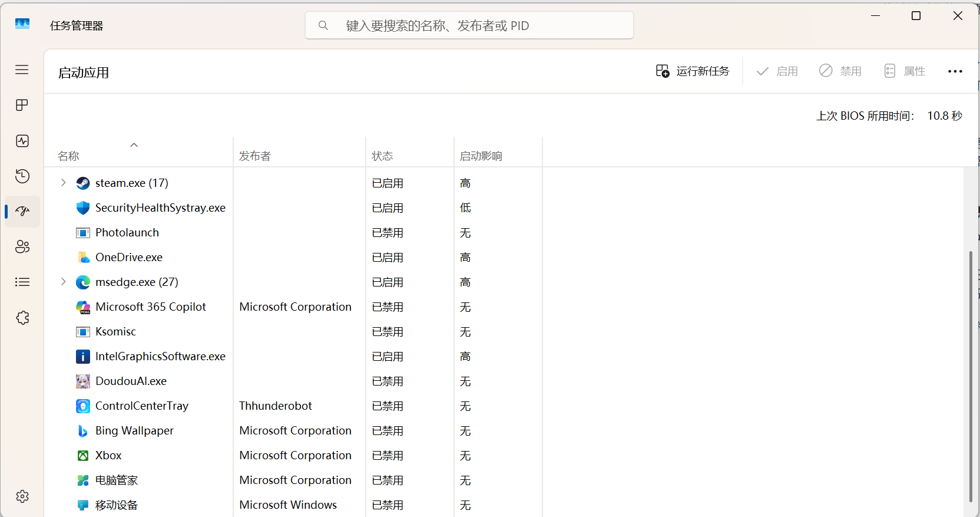The height and width of the screenshot is (517, 980).
Task: Click the 属性 button
Action: [x=905, y=71]
